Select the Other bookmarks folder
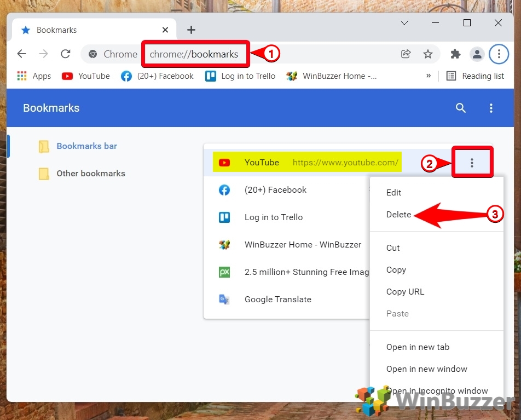This screenshot has height=420, width=521. click(82, 174)
